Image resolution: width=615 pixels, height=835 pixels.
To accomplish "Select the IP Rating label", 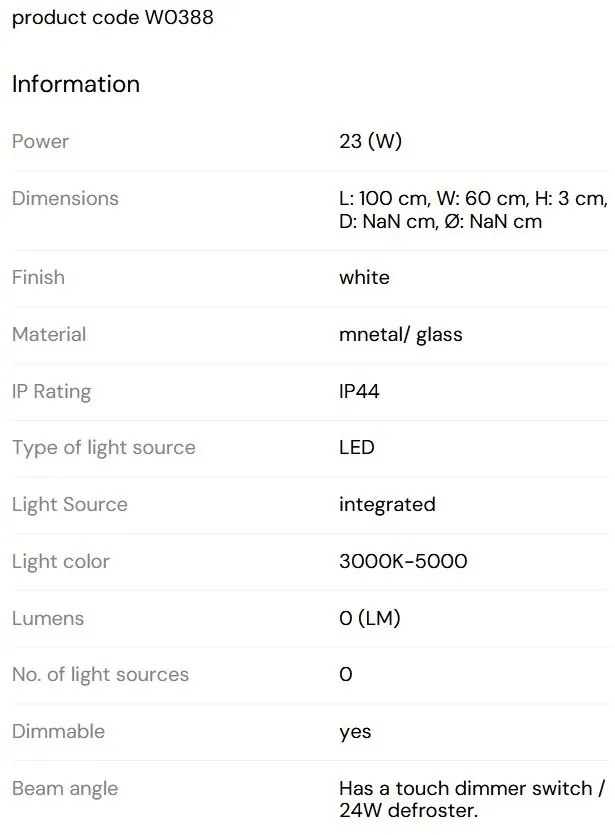I will pyautogui.click(x=51, y=392).
